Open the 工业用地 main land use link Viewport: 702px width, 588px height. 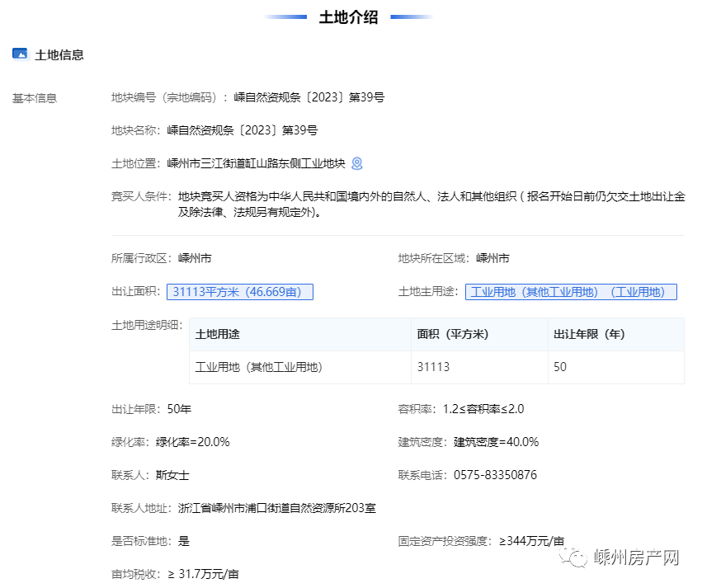point(570,292)
